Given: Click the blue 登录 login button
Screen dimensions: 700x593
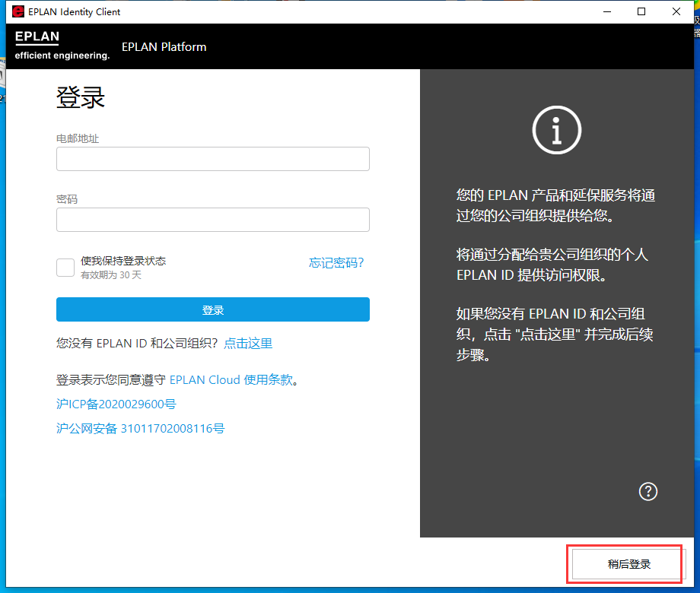Looking at the screenshot, I should [x=212, y=309].
